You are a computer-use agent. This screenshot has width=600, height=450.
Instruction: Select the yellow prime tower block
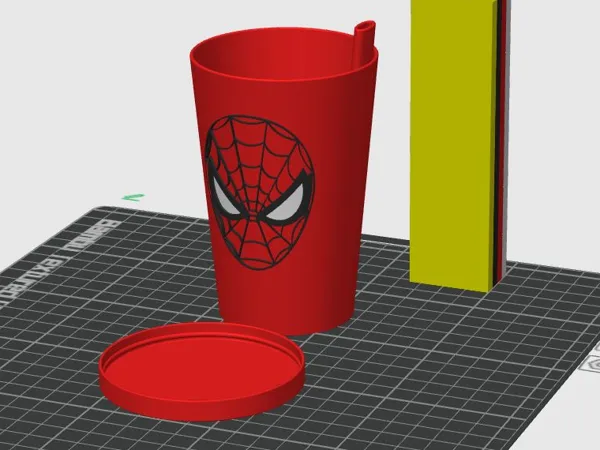click(x=453, y=145)
